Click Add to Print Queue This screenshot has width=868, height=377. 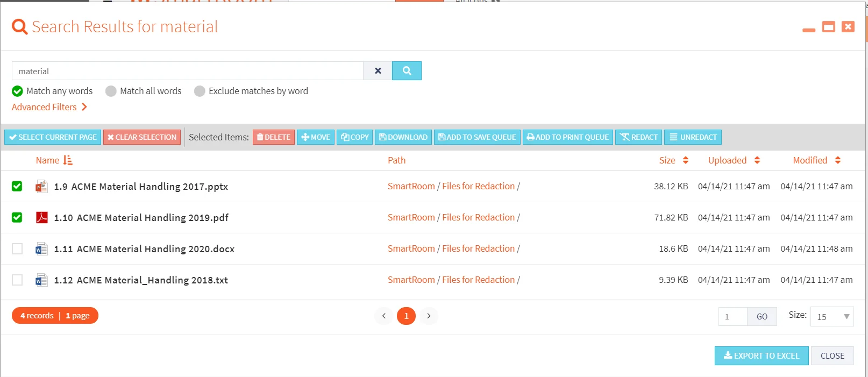pos(568,137)
